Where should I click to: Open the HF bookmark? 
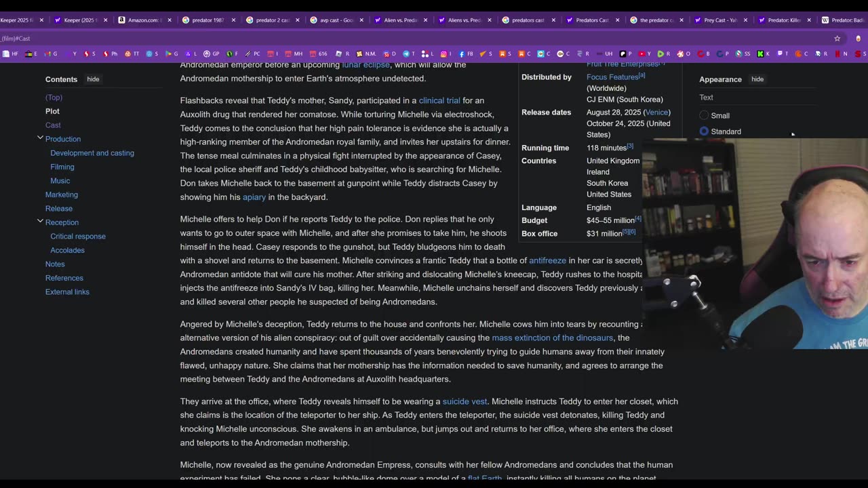(x=10, y=54)
